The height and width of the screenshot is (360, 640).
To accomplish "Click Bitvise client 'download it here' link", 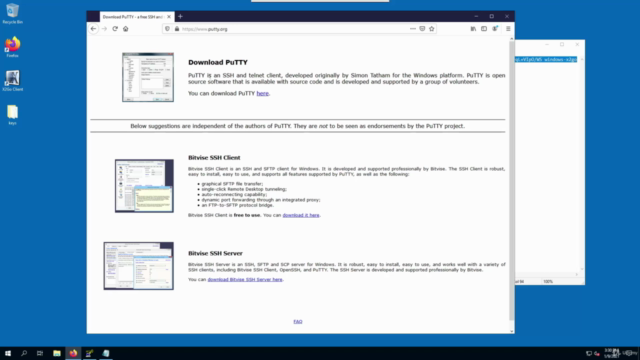I will click(301, 215).
